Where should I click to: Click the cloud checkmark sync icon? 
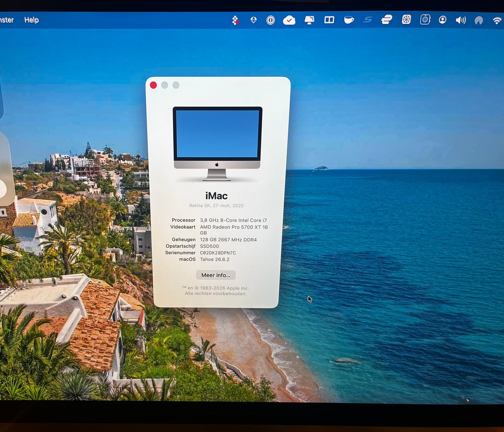pos(289,20)
